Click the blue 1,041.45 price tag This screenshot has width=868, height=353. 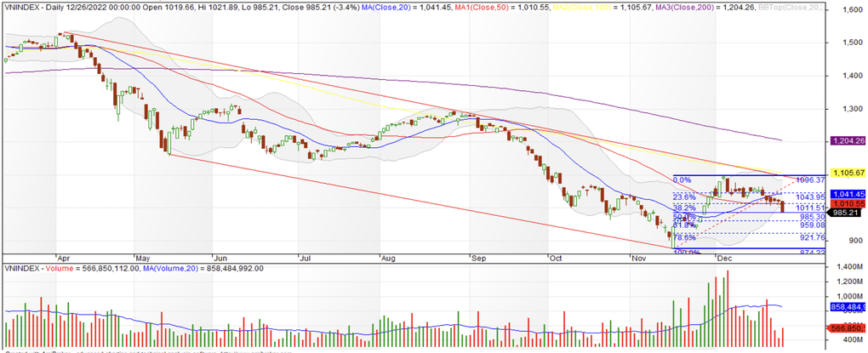pyautogui.click(x=848, y=194)
